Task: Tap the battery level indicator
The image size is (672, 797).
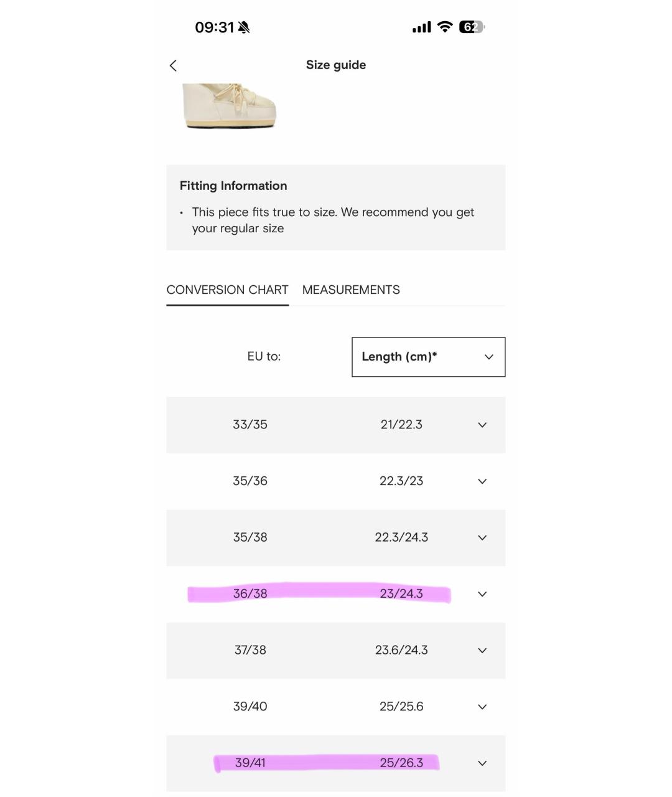Action: coord(472,27)
